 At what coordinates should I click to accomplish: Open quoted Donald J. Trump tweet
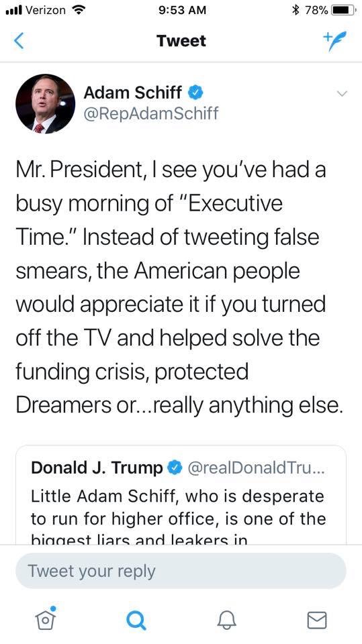(x=181, y=495)
